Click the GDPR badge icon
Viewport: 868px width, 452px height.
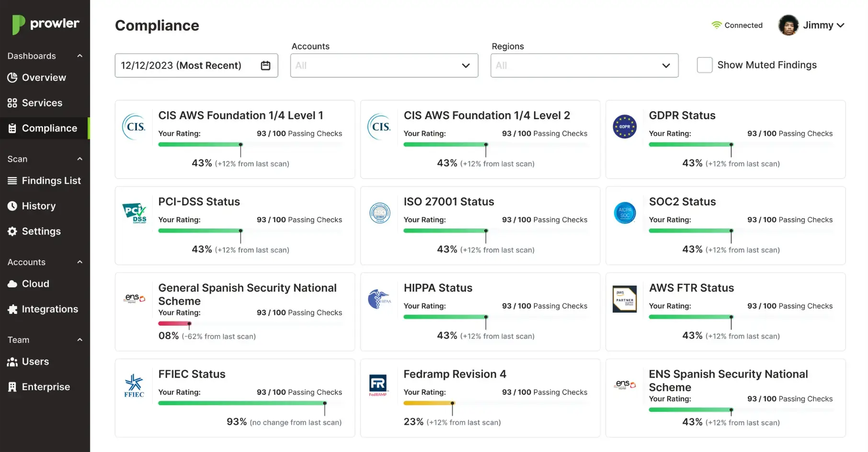[x=625, y=127]
